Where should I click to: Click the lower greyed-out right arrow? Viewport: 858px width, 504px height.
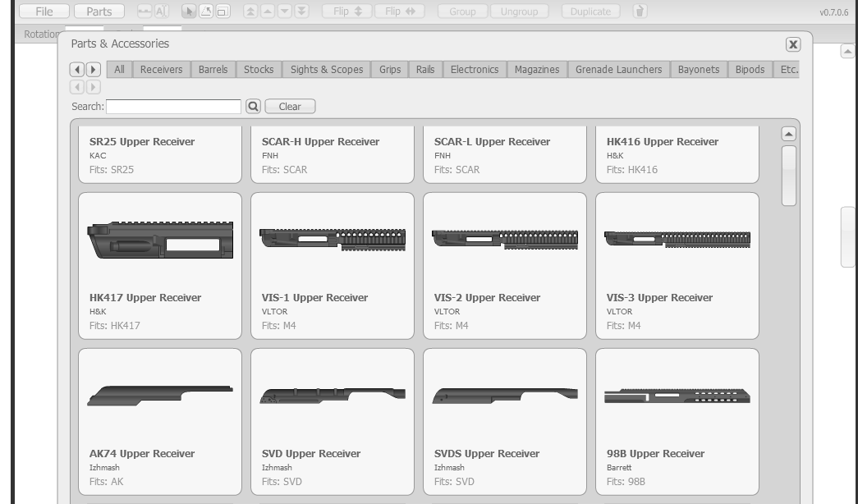[x=94, y=87]
